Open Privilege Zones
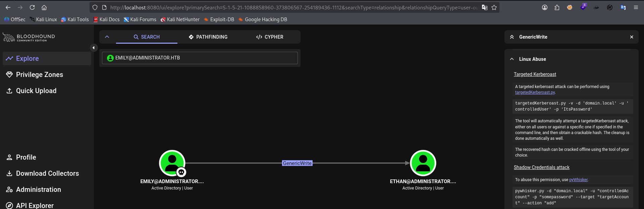 coord(47,75)
